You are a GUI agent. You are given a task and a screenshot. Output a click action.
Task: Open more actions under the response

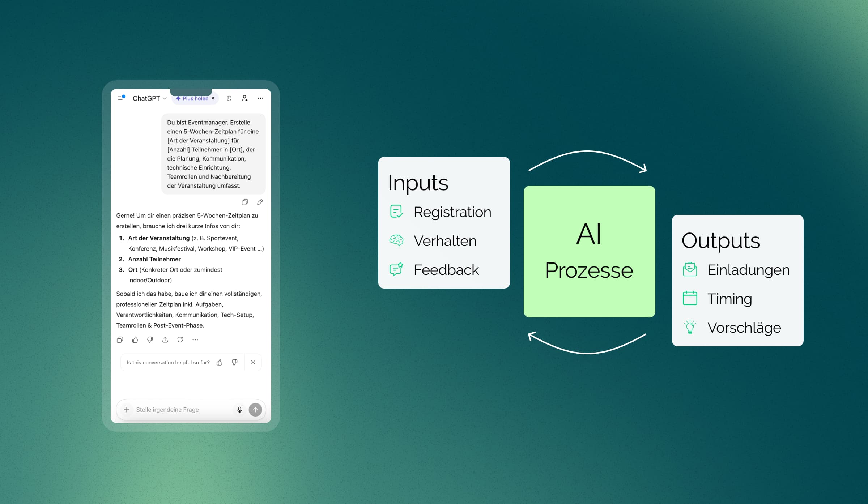click(195, 339)
